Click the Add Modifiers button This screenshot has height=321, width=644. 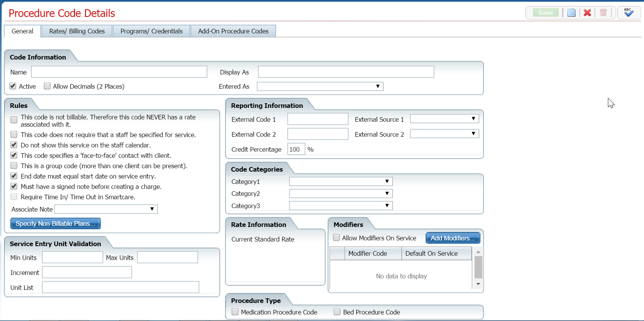pyautogui.click(x=453, y=238)
